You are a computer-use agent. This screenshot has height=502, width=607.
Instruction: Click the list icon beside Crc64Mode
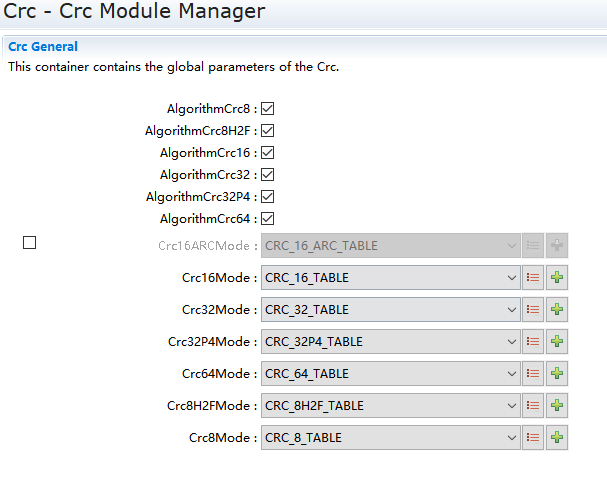[533, 374]
